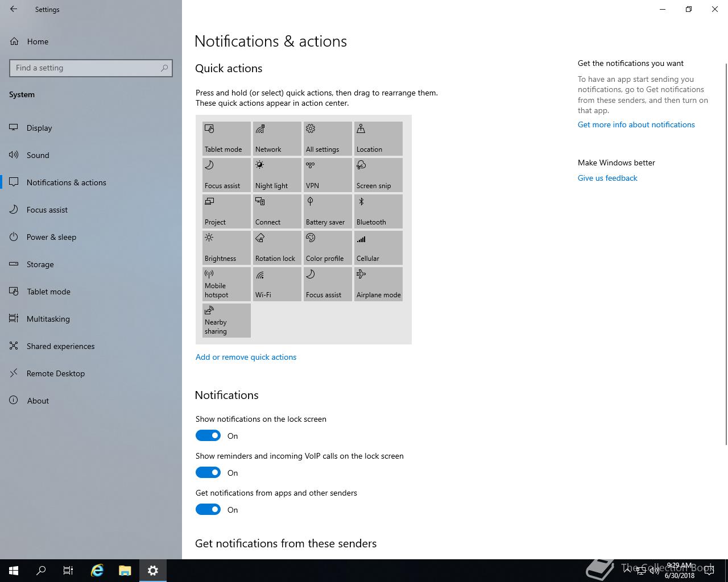
Task: Open taskbar search magnifier
Action: (x=41, y=571)
